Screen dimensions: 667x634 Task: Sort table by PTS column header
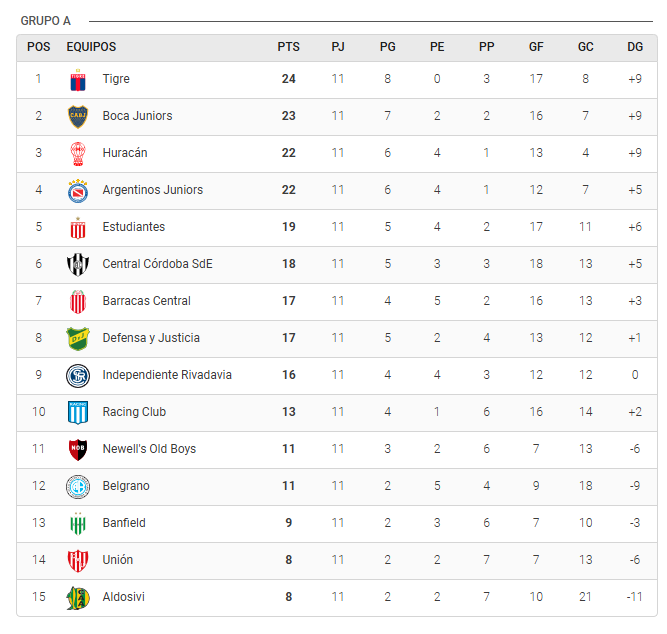click(288, 47)
